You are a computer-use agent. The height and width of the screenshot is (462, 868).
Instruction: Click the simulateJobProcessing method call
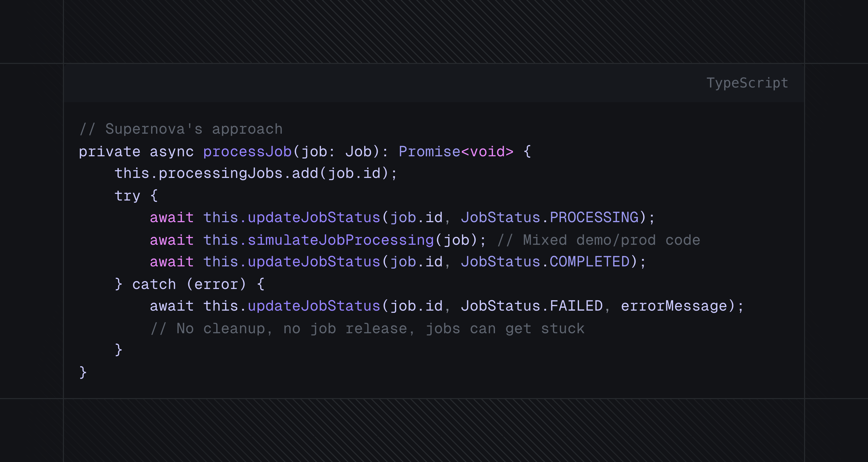[340, 240]
